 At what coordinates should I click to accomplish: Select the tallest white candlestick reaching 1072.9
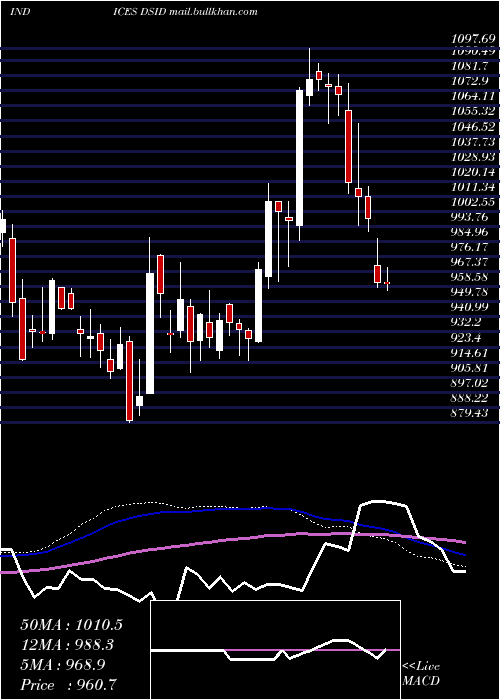pyautogui.click(x=300, y=158)
